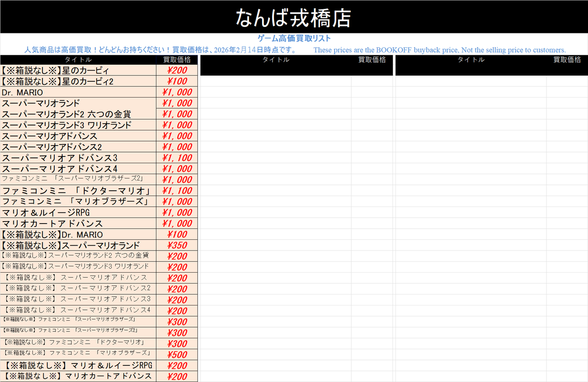The image size is (588, 382).
Task: Select 【※箱説なし※】スーパーマリオランド3 ワリオランド title
Action: (78, 267)
